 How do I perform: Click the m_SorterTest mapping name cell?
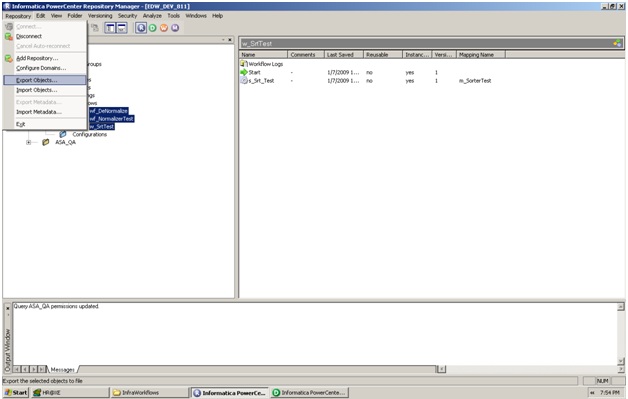tap(475, 81)
